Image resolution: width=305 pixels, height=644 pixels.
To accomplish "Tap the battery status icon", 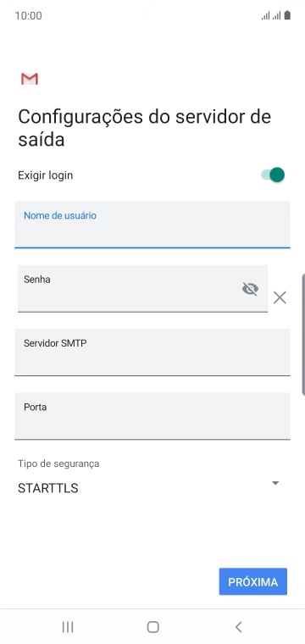I will coord(287,15).
